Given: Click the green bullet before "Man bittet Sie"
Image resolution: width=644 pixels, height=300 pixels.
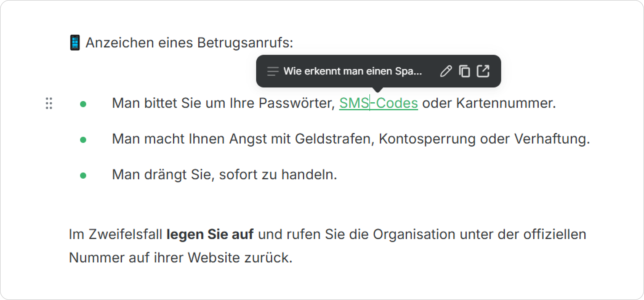Looking at the screenshot, I should (x=83, y=104).
